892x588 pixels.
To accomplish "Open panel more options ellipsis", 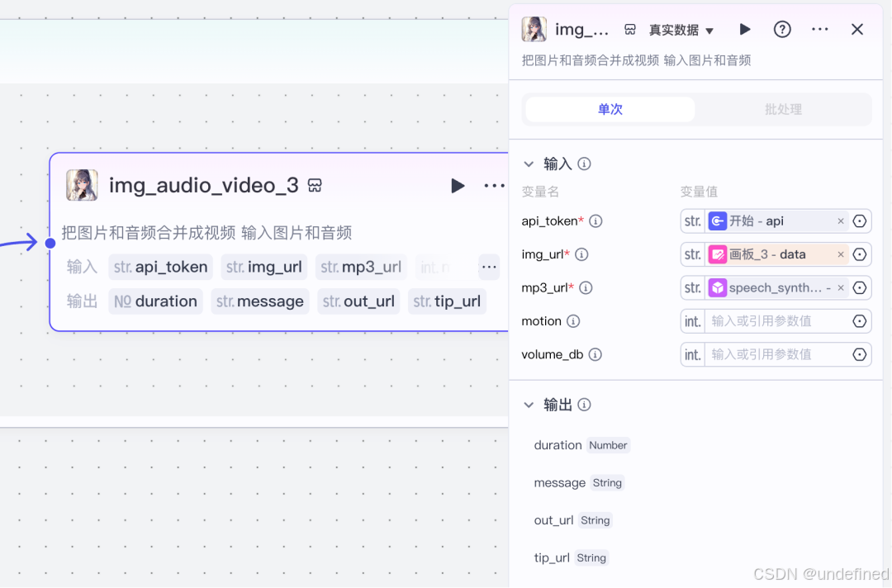I will pos(820,30).
